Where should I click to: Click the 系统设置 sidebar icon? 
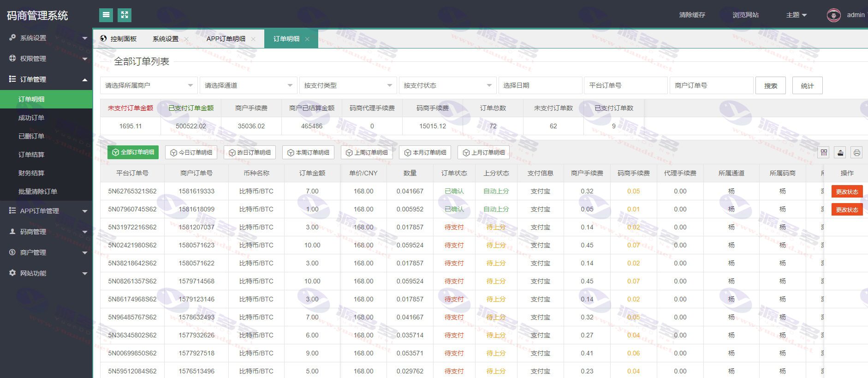point(12,37)
